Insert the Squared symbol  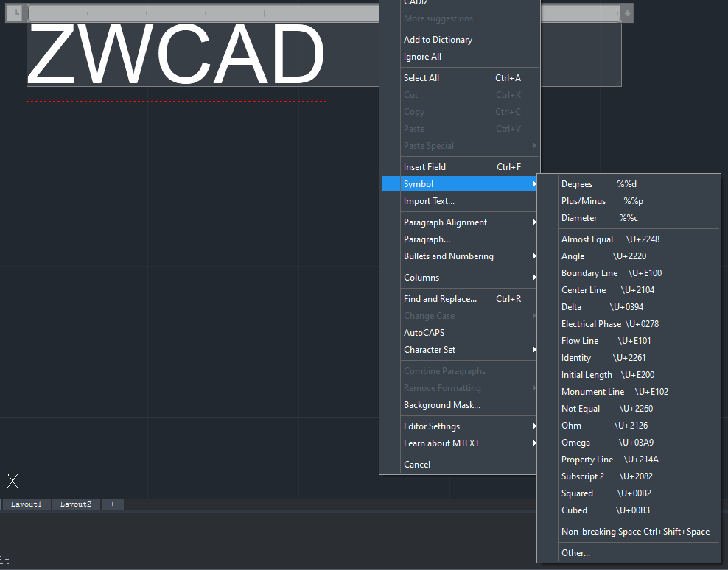(x=629, y=493)
